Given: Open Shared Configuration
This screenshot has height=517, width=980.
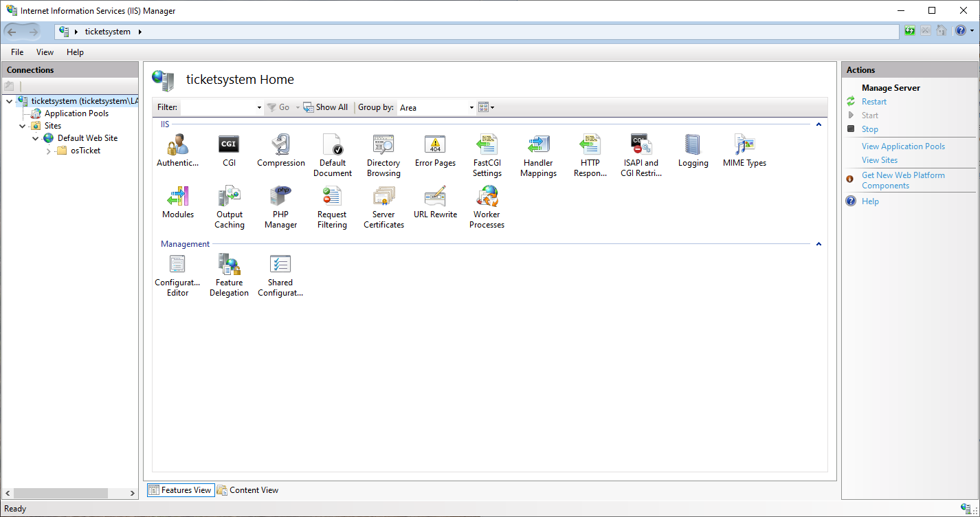Looking at the screenshot, I should pyautogui.click(x=280, y=276).
